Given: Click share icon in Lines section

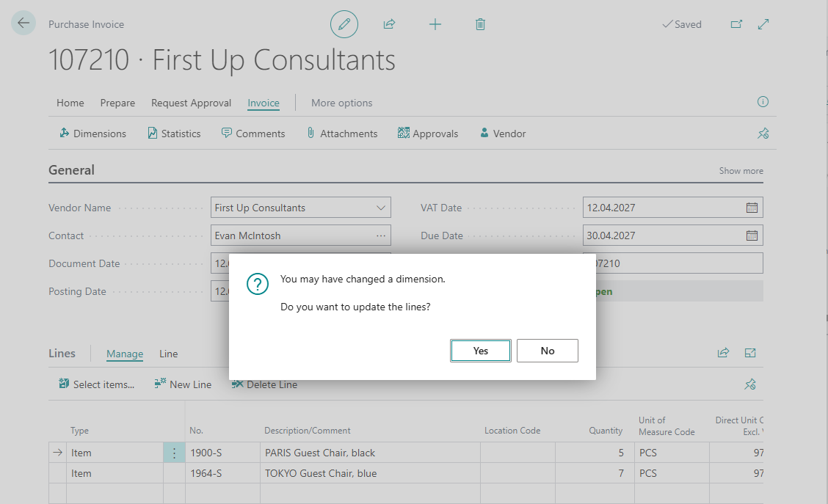Looking at the screenshot, I should click(x=724, y=353).
